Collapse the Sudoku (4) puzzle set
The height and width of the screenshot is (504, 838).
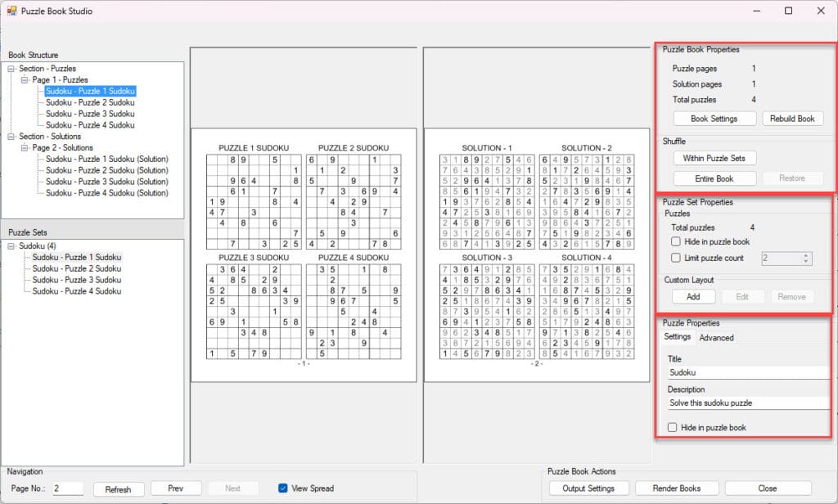pos(11,246)
